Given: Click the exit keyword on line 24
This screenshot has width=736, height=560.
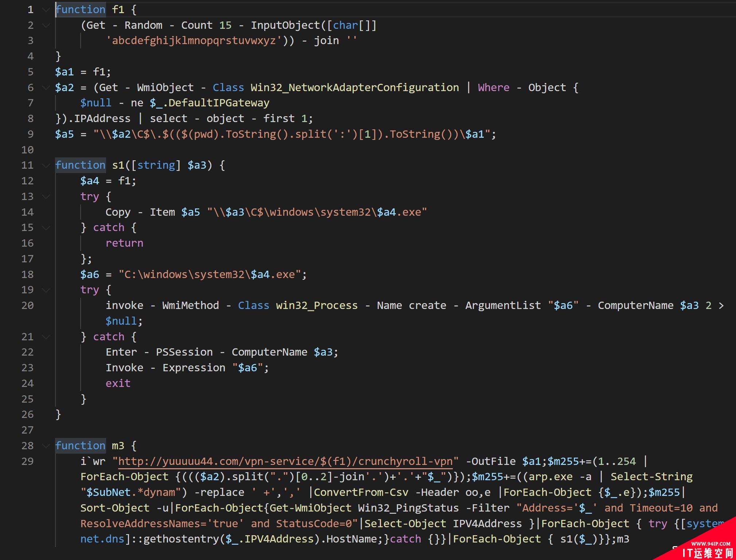Looking at the screenshot, I should 118,384.
